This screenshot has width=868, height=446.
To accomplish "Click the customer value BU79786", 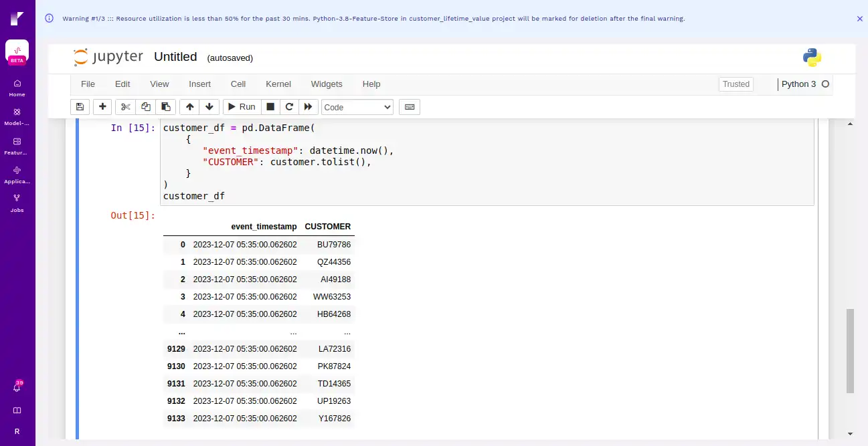I will pyautogui.click(x=334, y=245).
